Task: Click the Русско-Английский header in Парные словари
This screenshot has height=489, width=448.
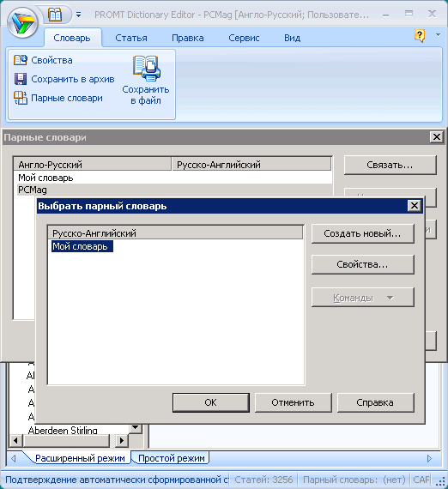Action: [251, 165]
